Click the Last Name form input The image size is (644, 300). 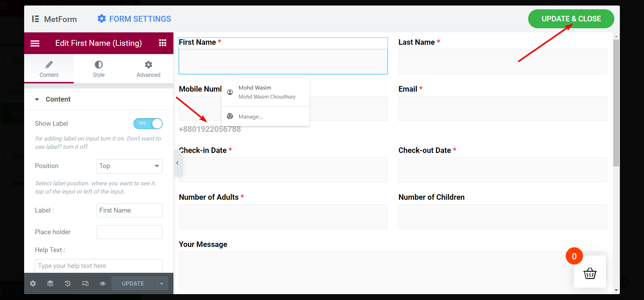point(503,62)
